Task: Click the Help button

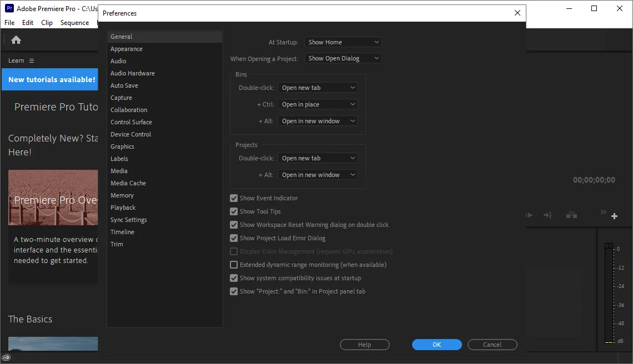Action: pyautogui.click(x=364, y=345)
